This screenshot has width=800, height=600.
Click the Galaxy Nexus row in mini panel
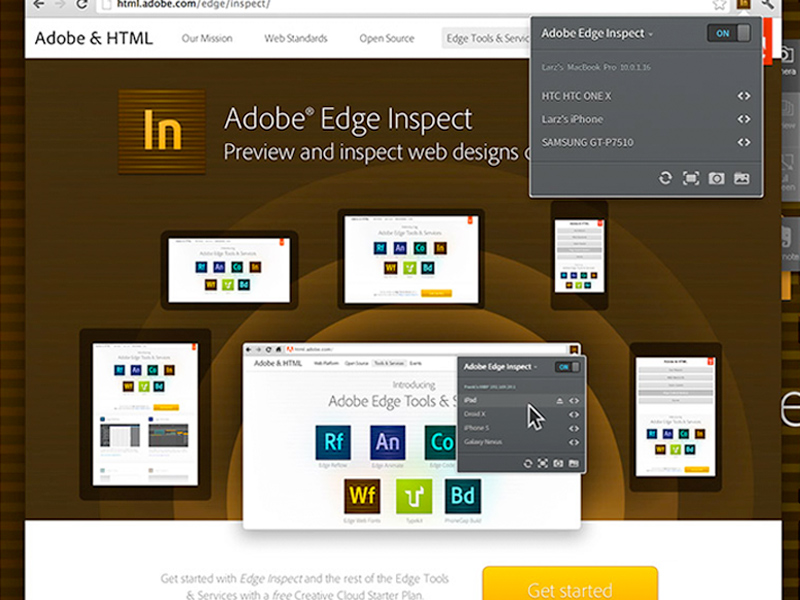click(521, 442)
